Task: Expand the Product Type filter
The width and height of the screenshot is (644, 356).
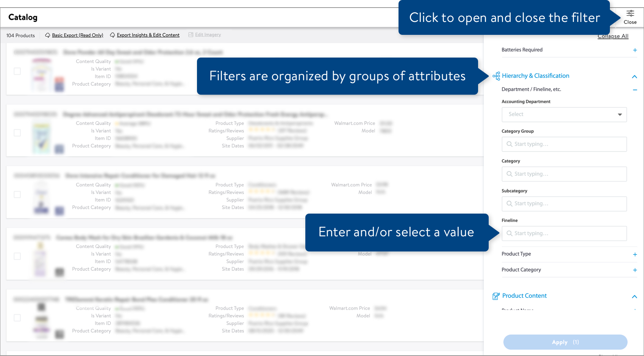Action: pyautogui.click(x=635, y=255)
